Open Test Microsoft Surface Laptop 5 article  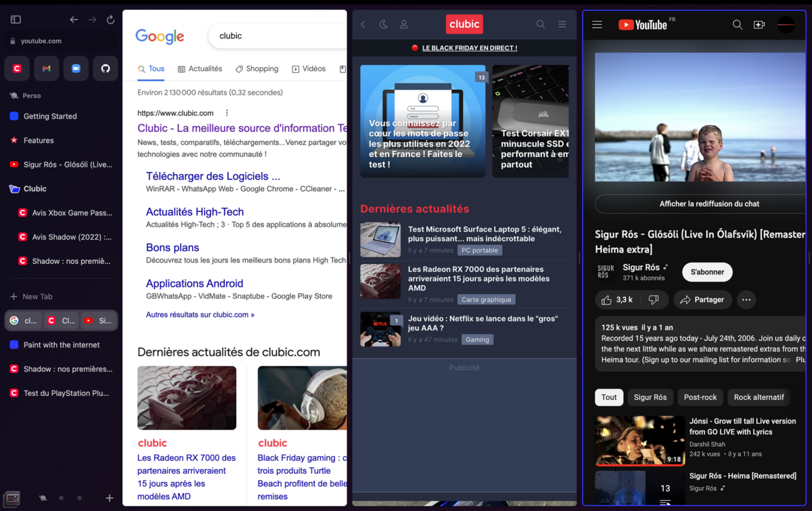[484, 234]
